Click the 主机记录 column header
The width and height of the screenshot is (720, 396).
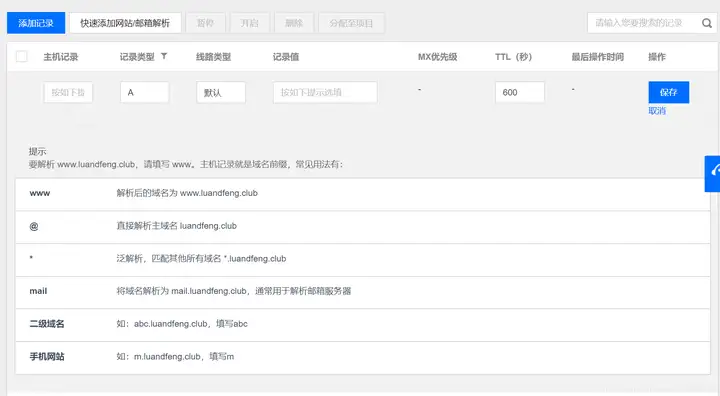coord(61,57)
